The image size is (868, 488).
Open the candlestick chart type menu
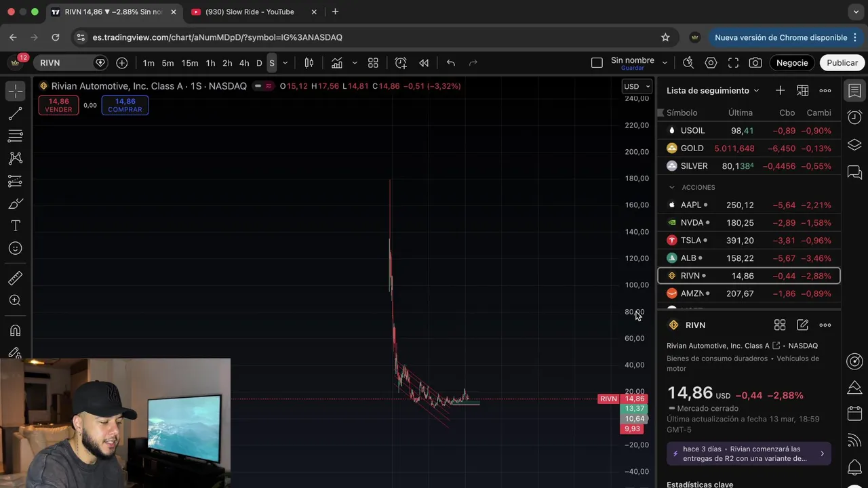tap(309, 63)
